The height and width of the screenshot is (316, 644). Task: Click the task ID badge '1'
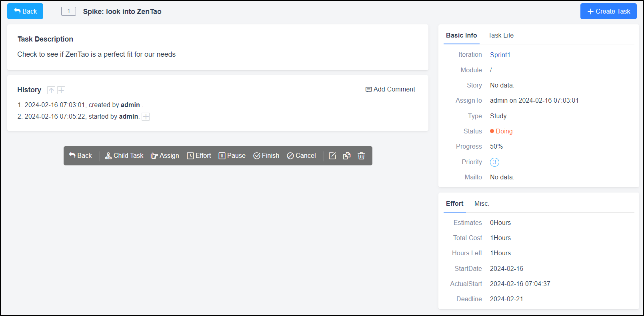tap(68, 11)
